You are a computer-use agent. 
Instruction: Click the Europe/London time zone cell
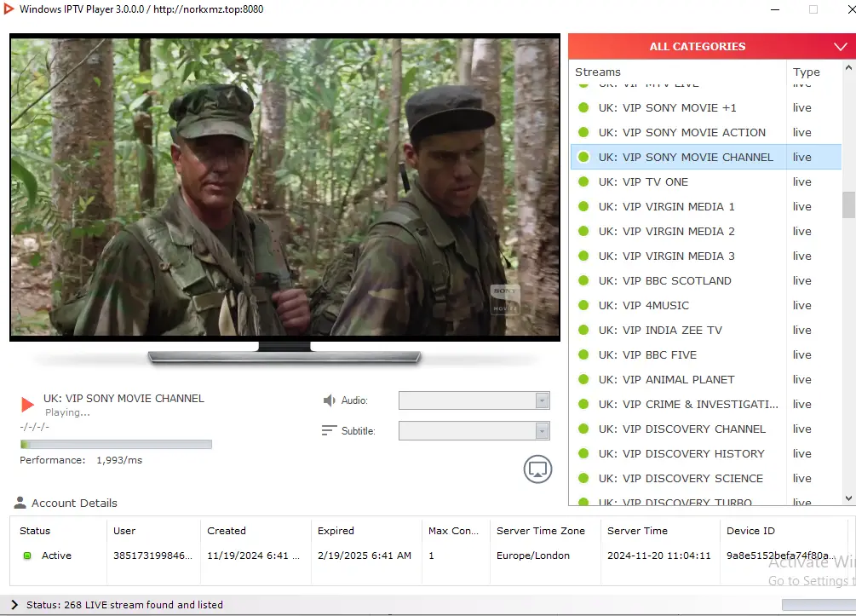pyautogui.click(x=533, y=556)
